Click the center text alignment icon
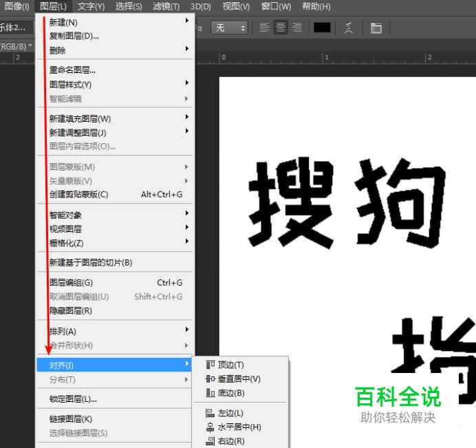Image resolution: width=476 pixels, height=448 pixels. [281, 28]
